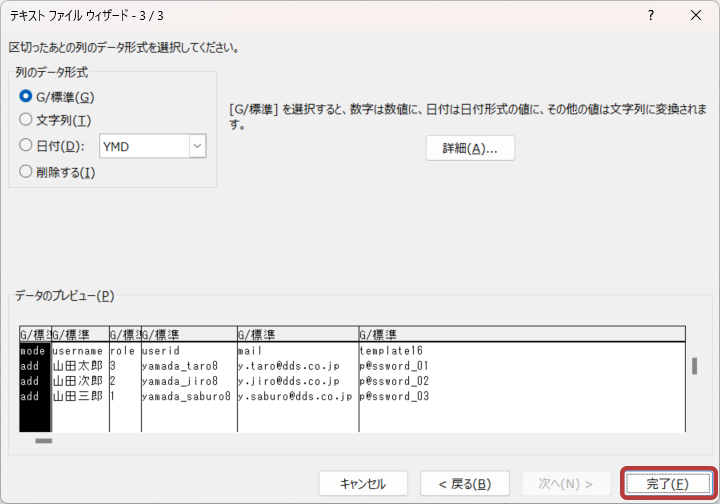Select the username column header in preview
The image size is (720, 504).
coord(79,334)
